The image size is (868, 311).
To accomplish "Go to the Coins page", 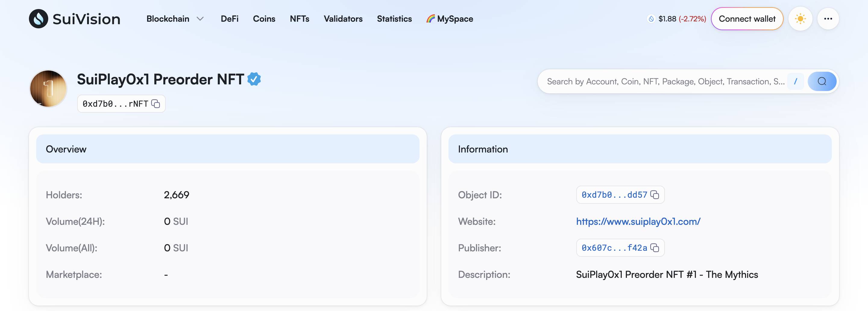I will [x=264, y=19].
